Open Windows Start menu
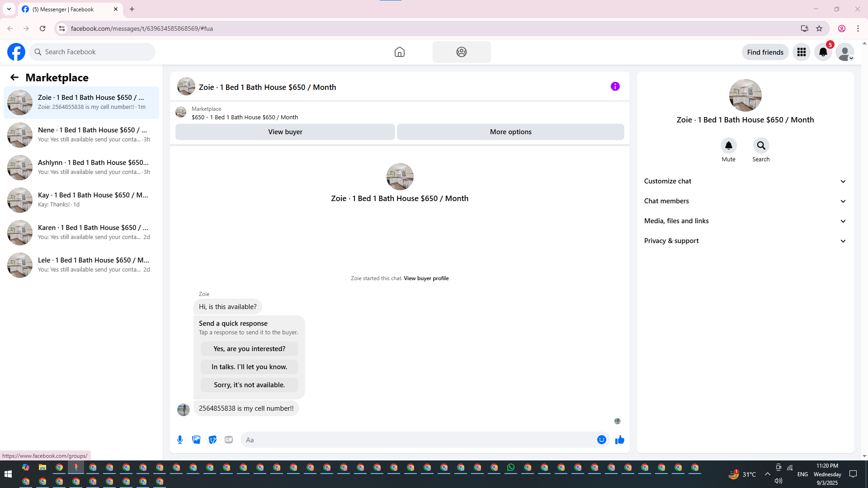Viewport: 868px width, 488px height. pyautogui.click(x=8, y=474)
